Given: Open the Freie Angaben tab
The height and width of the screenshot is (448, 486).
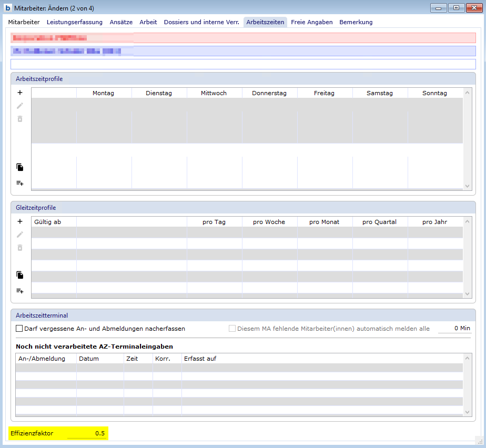Looking at the screenshot, I should point(311,22).
